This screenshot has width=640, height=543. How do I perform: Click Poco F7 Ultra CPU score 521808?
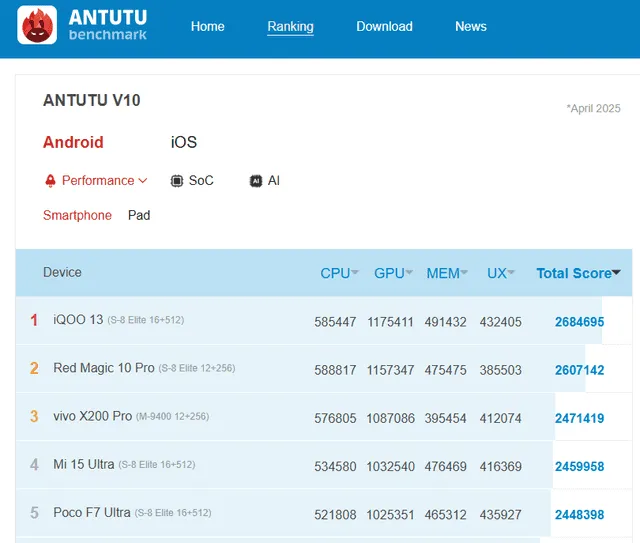(335, 515)
